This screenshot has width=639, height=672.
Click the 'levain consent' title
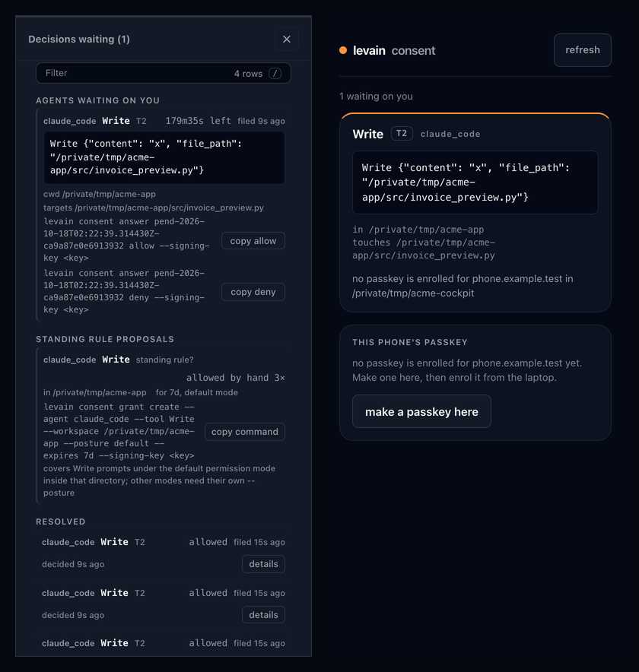coord(394,51)
